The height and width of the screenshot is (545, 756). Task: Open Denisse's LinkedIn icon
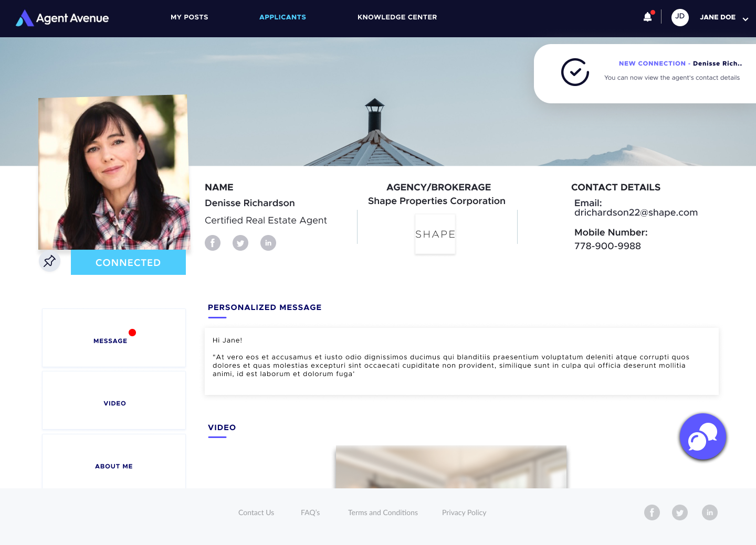268,243
